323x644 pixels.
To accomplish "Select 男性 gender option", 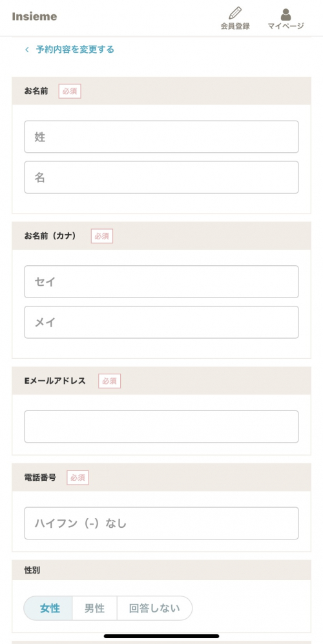I will point(94,609).
